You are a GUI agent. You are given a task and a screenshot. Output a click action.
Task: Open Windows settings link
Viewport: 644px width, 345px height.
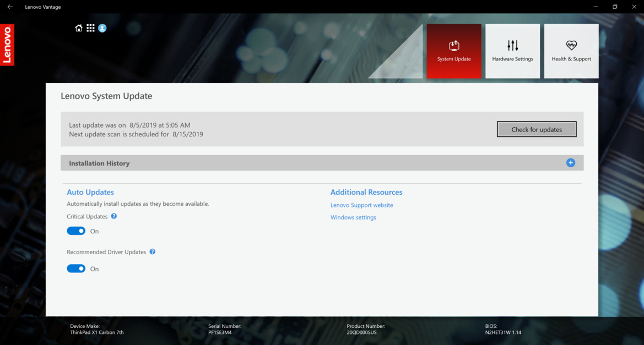pos(353,217)
